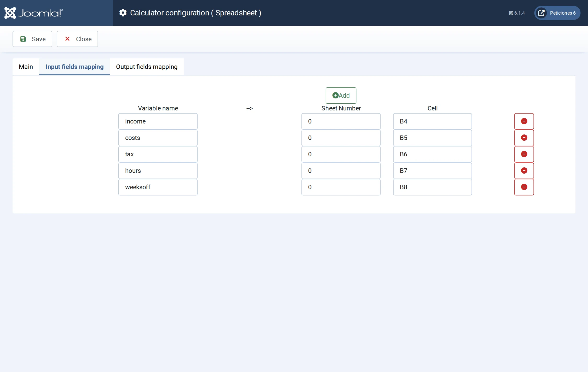Add a new input field mapping
The height and width of the screenshot is (372, 588).
click(x=341, y=95)
